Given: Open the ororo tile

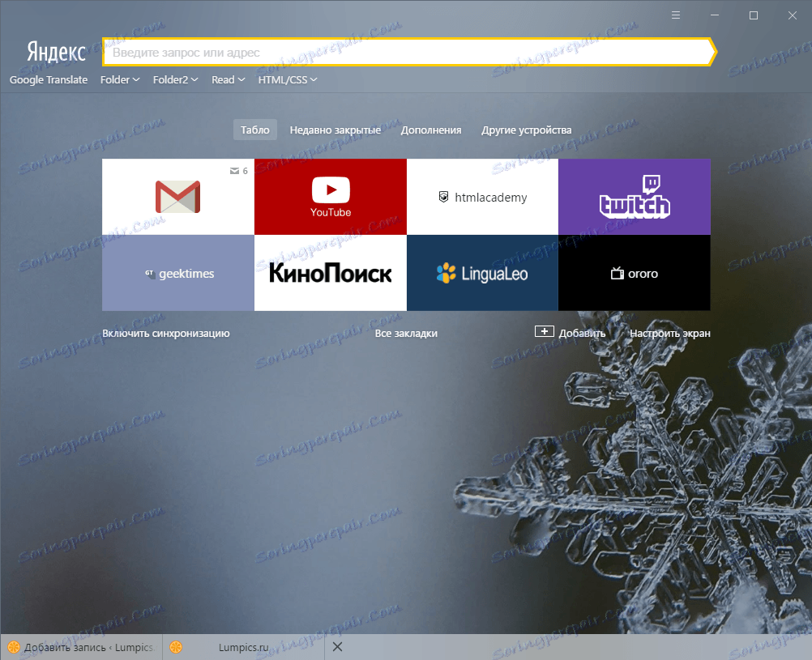Looking at the screenshot, I should point(635,273).
